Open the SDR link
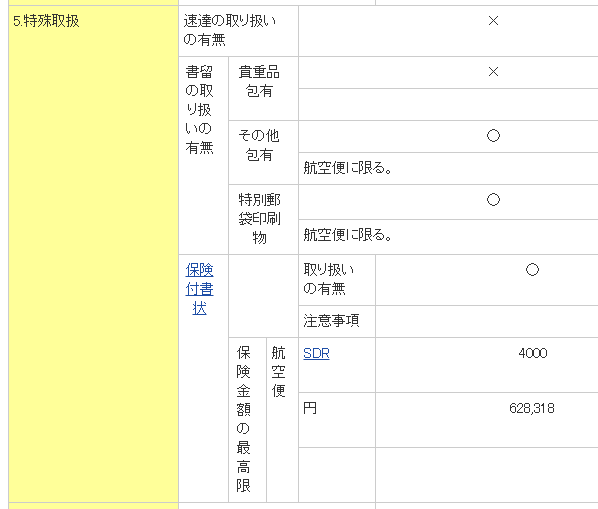Viewport: 598px width, 509px height. [316, 353]
